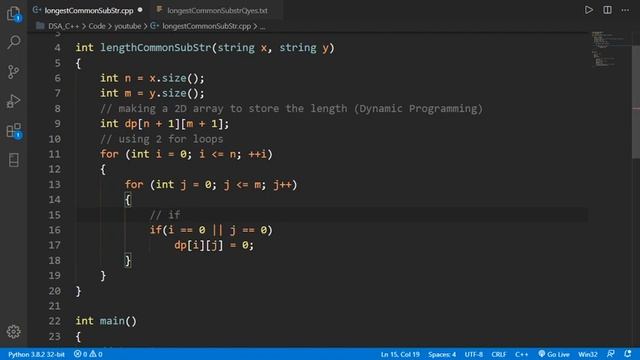Click youtube folder in breadcrumb
The image size is (640, 360).
[x=127, y=26]
